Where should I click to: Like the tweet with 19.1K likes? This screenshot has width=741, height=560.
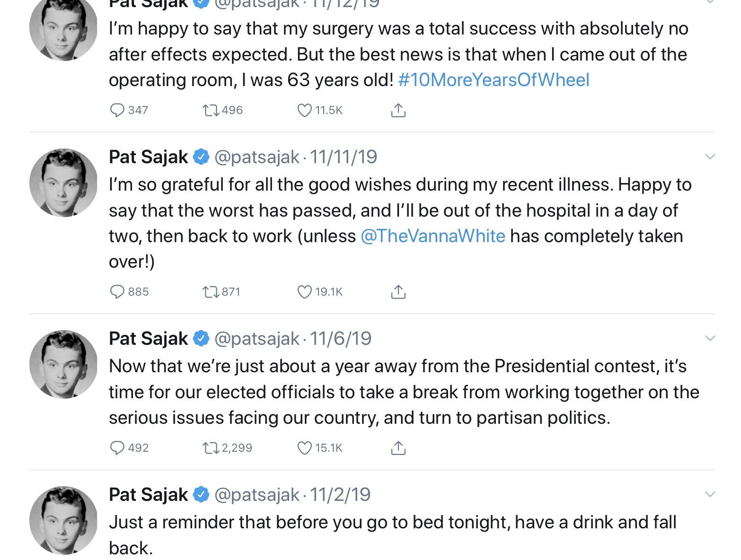pos(304,292)
